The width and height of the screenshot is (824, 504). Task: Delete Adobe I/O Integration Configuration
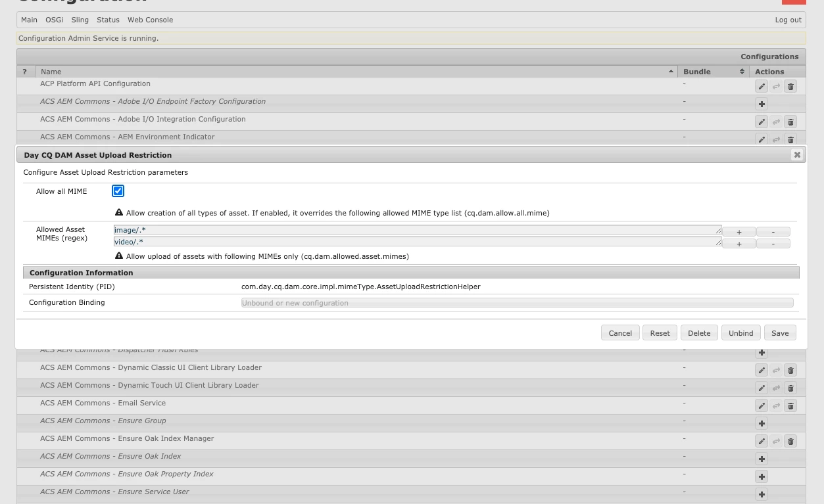point(791,122)
